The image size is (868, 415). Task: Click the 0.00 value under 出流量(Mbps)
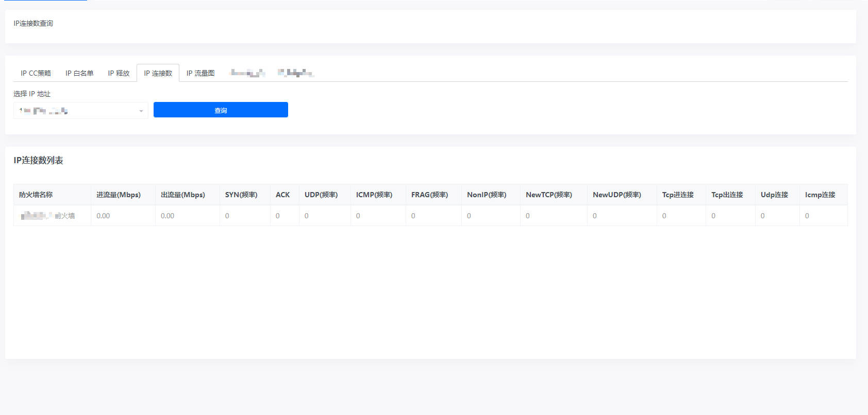click(x=168, y=216)
